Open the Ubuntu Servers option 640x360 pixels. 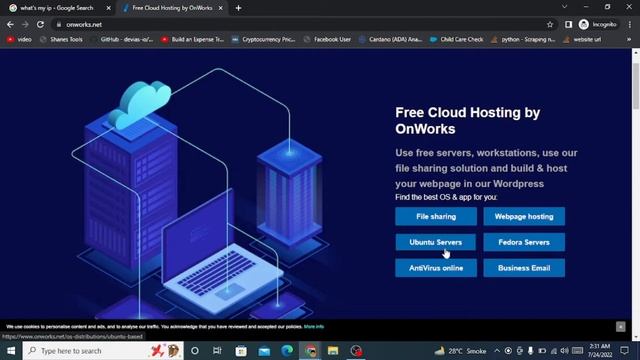coord(436,242)
